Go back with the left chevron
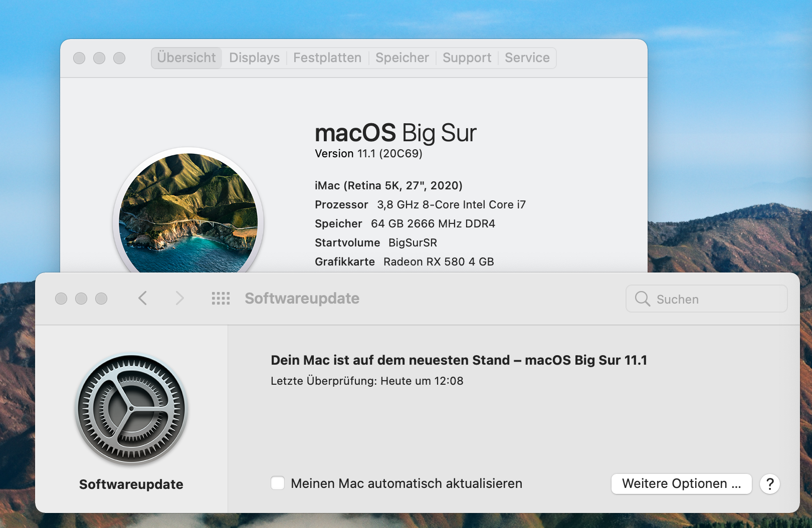The height and width of the screenshot is (528, 812). [x=143, y=299]
